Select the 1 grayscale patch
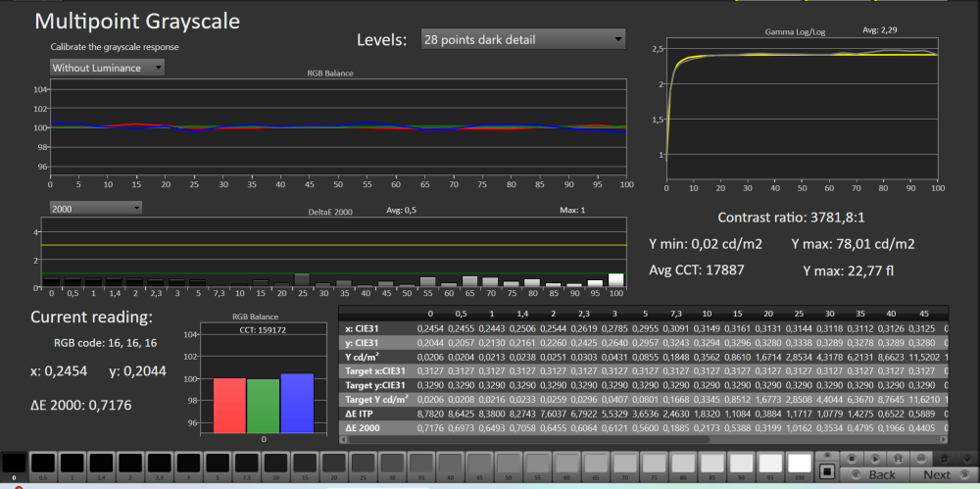The image size is (980, 489). pos(72,467)
